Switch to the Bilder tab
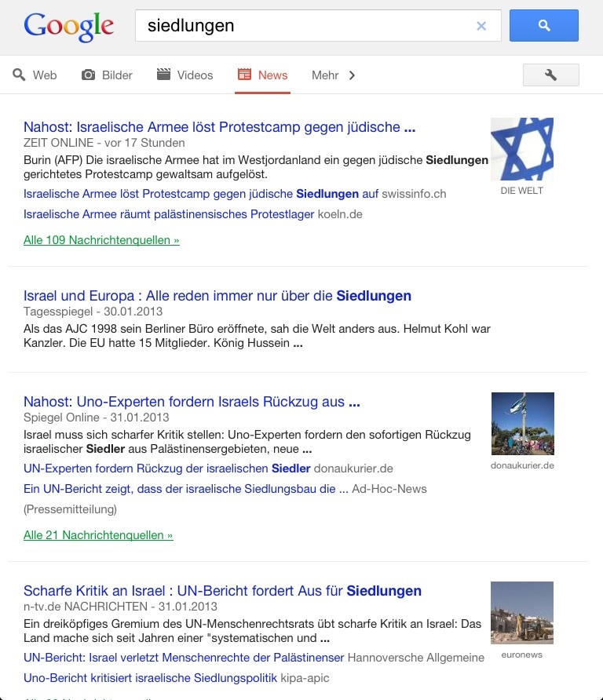Viewport: 603px width, 700px height. [x=108, y=75]
